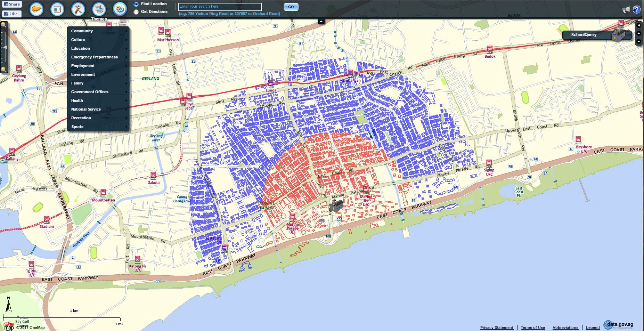Open the Themes layers icon
The height and width of the screenshot is (331, 644).
99,9
